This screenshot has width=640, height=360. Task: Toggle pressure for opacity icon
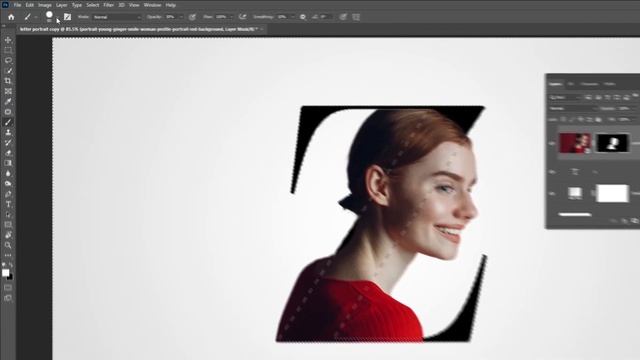[192, 17]
